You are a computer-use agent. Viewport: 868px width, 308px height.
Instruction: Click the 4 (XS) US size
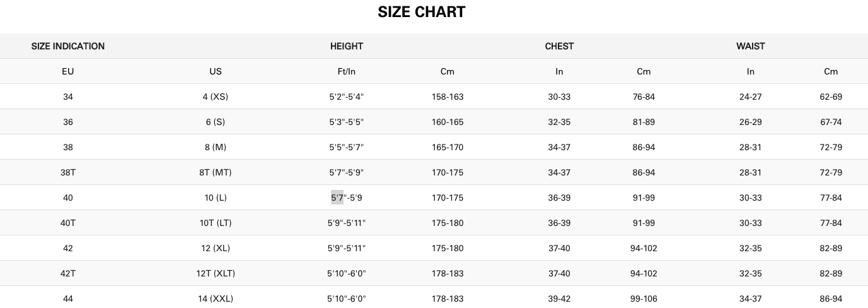tap(216, 97)
